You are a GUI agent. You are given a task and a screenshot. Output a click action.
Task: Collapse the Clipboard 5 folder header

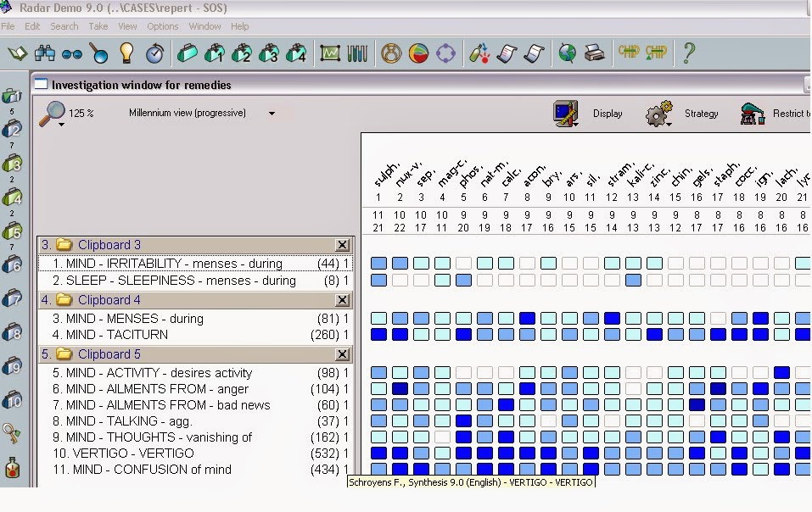(195, 354)
